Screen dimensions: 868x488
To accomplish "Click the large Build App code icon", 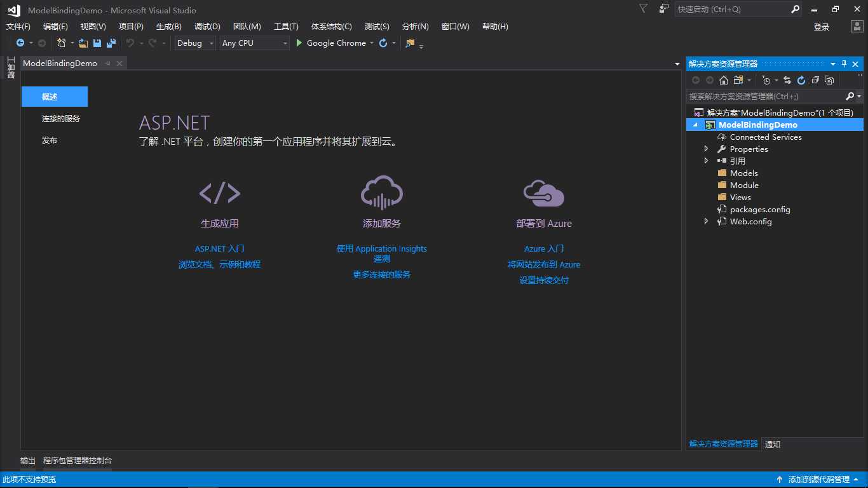I will [220, 193].
